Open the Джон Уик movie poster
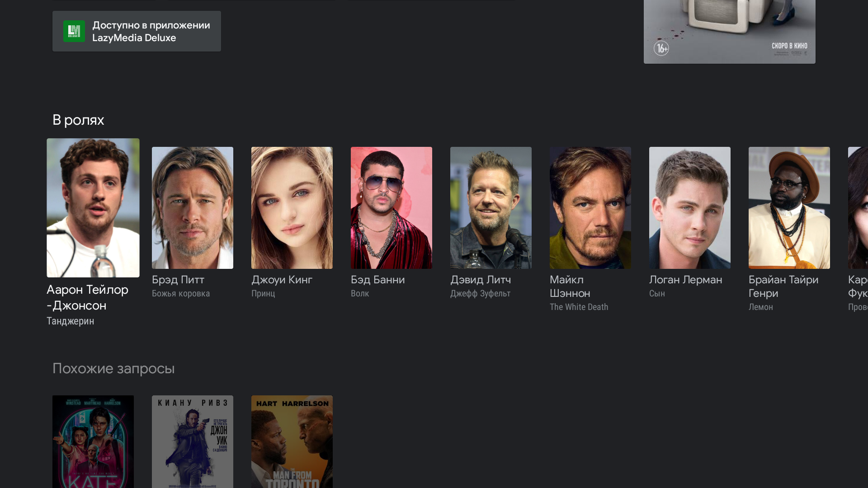This screenshot has width=868, height=488. pyautogui.click(x=193, y=442)
